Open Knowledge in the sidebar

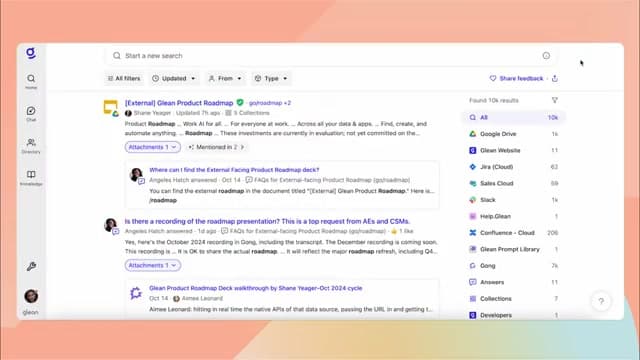[x=31, y=178]
